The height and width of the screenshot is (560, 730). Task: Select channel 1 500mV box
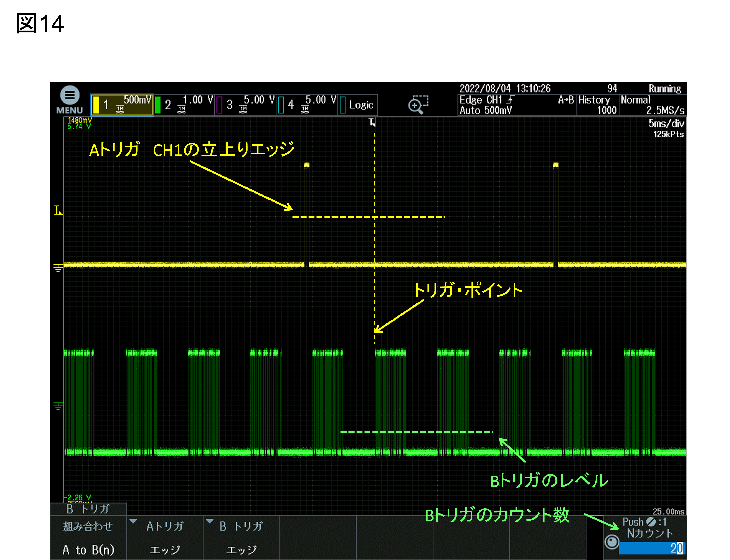pyautogui.click(x=122, y=105)
